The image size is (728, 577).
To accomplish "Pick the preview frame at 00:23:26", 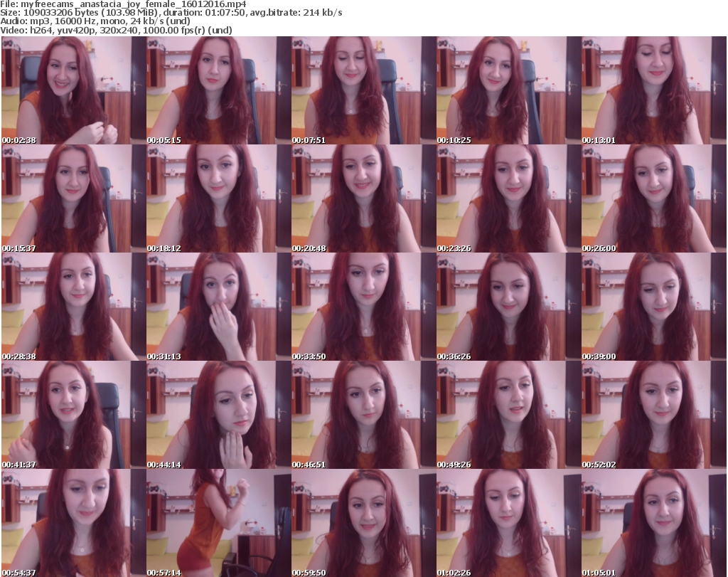I will (x=509, y=198).
